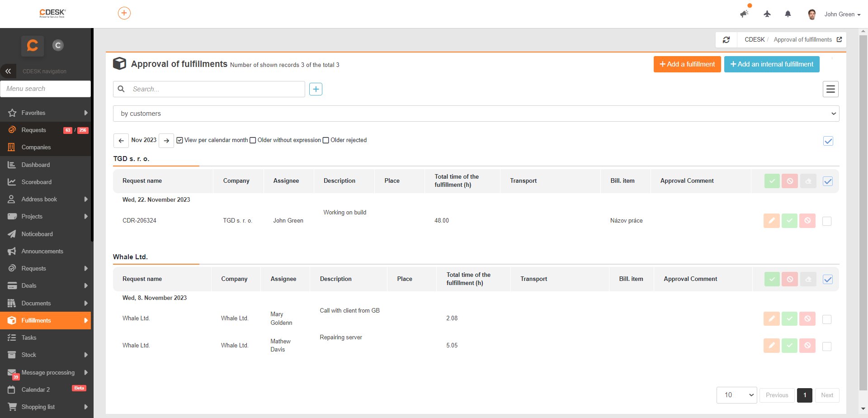Expand Documents submenu arrow
This screenshot has height=418, width=868.
[x=85, y=303]
